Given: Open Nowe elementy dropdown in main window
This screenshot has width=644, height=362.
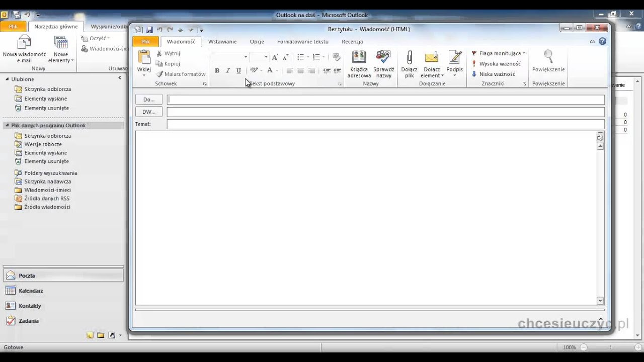Looking at the screenshot, I should point(61,49).
